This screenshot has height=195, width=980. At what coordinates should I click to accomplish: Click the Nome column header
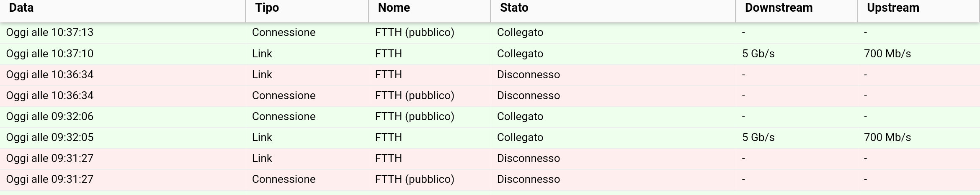click(429, 9)
